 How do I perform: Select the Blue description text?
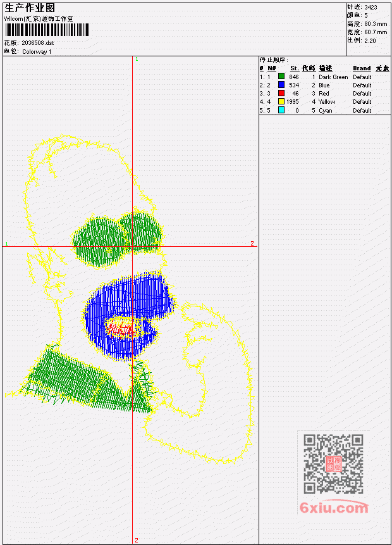coord(324,85)
